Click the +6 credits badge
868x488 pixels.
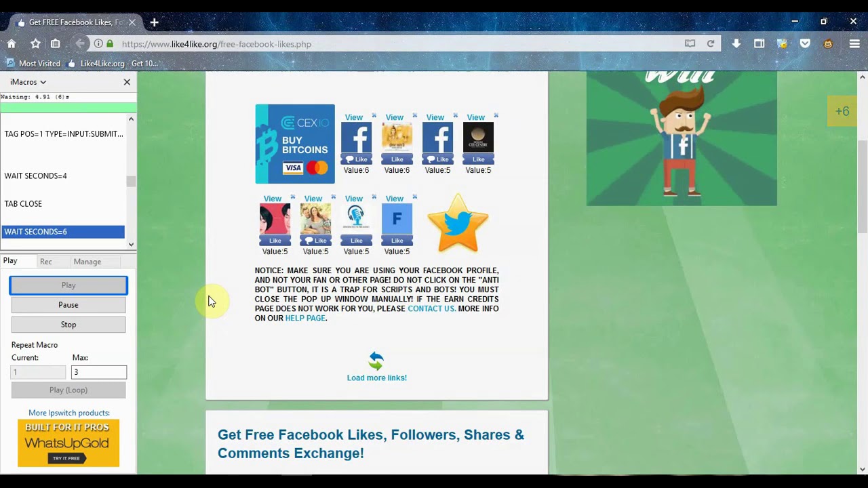(842, 112)
